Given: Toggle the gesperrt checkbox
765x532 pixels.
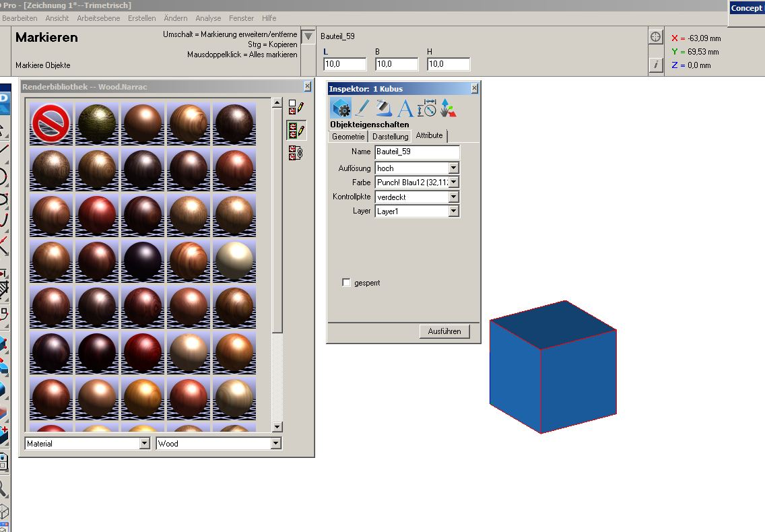Looking at the screenshot, I should tap(347, 283).
